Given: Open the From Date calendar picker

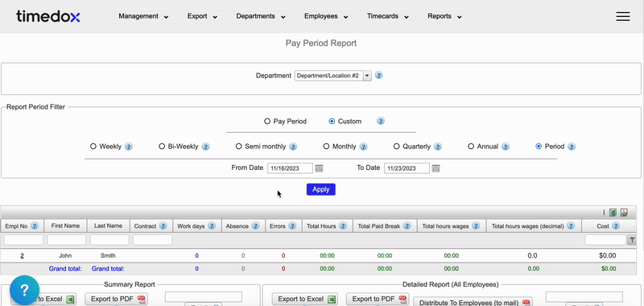Looking at the screenshot, I should click(x=319, y=168).
